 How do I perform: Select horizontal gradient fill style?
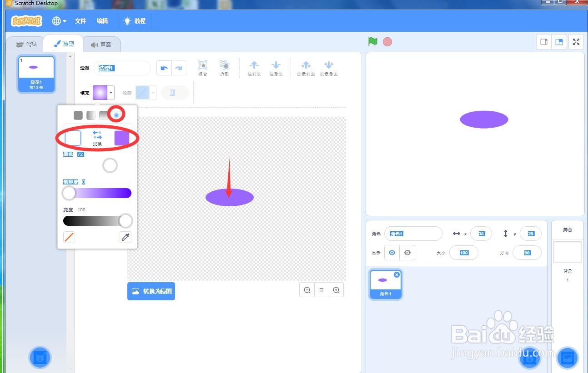pos(91,115)
